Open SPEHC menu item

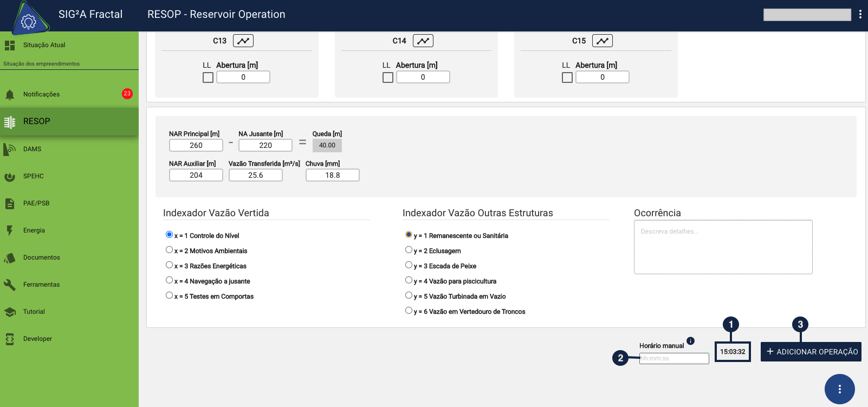(69, 176)
